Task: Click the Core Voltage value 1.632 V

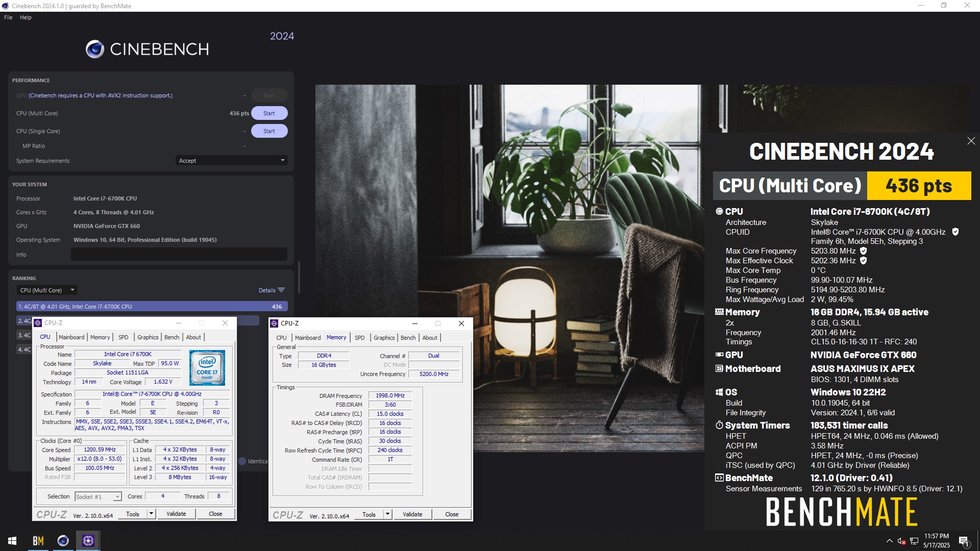Action: (x=163, y=382)
